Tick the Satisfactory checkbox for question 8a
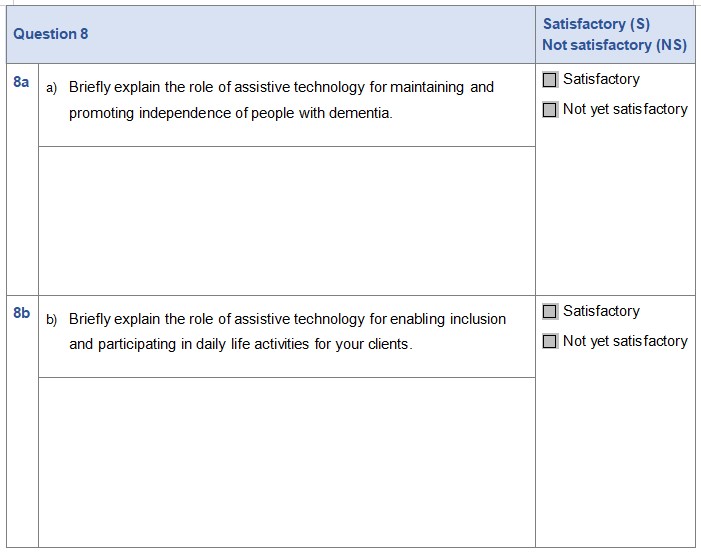The height and width of the screenshot is (552, 701). point(549,80)
